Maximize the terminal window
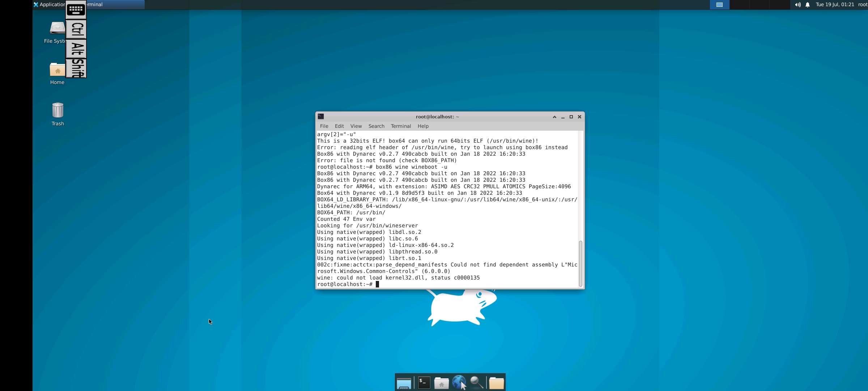868x391 pixels. point(571,117)
